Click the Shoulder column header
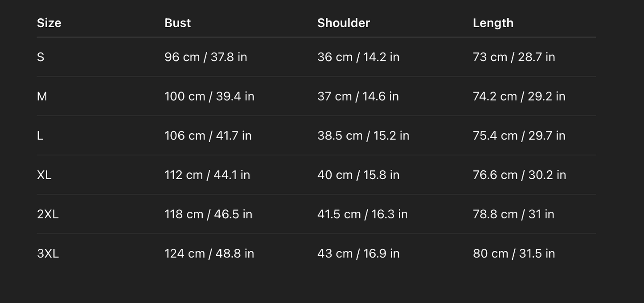 [343, 23]
